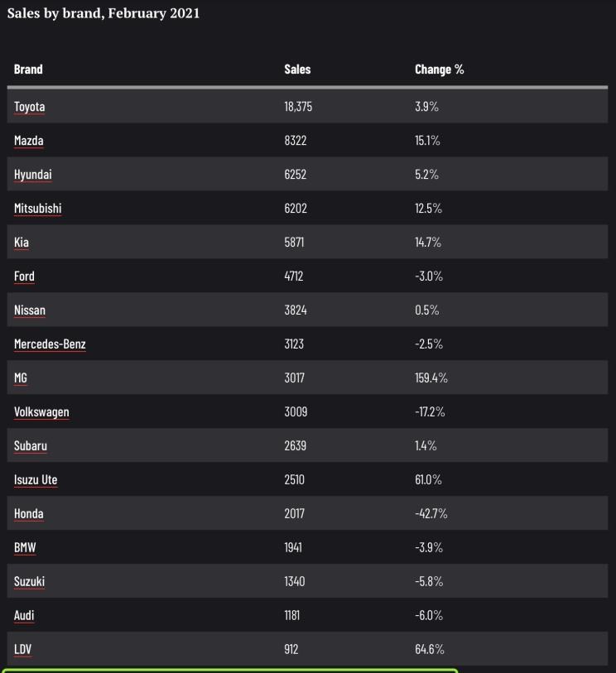Click the Change % column header
The height and width of the screenshot is (673, 616).
pos(439,69)
